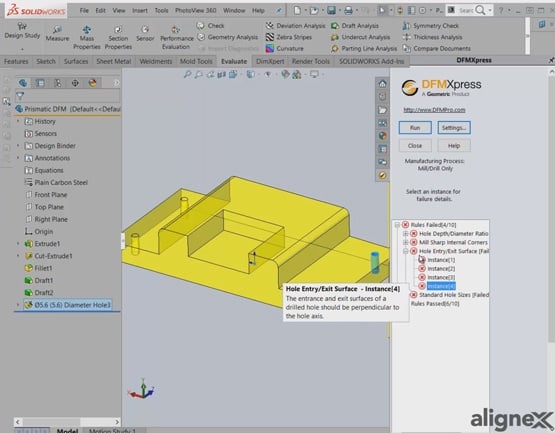Open the PropertyManager tab

(40, 83)
